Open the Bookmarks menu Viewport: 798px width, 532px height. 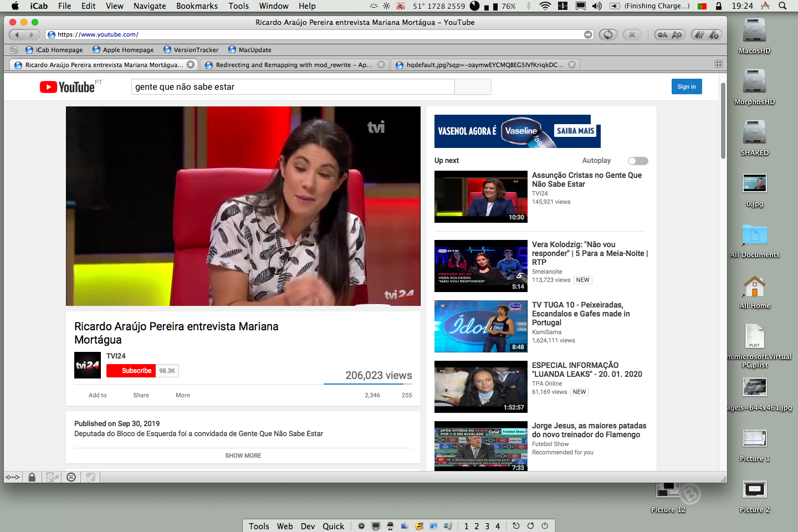coord(197,6)
